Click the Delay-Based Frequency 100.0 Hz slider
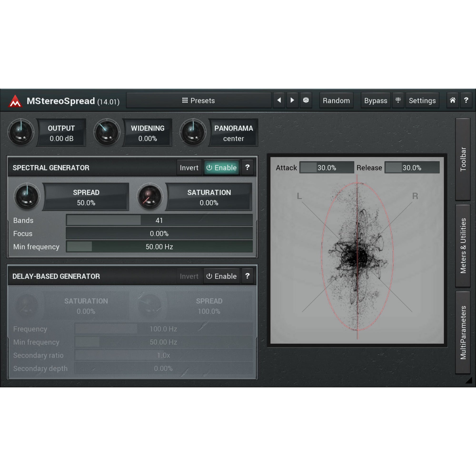The height and width of the screenshot is (476, 476). click(x=163, y=329)
